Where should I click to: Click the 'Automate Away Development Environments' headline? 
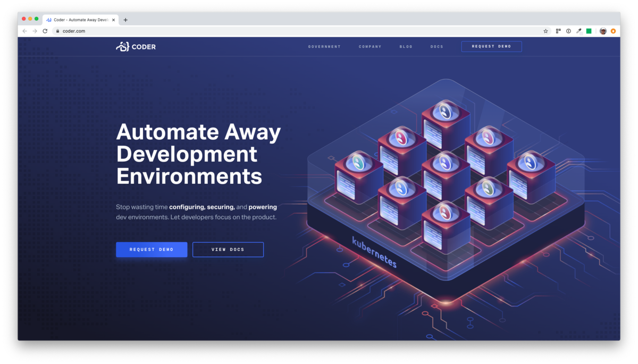198,154
